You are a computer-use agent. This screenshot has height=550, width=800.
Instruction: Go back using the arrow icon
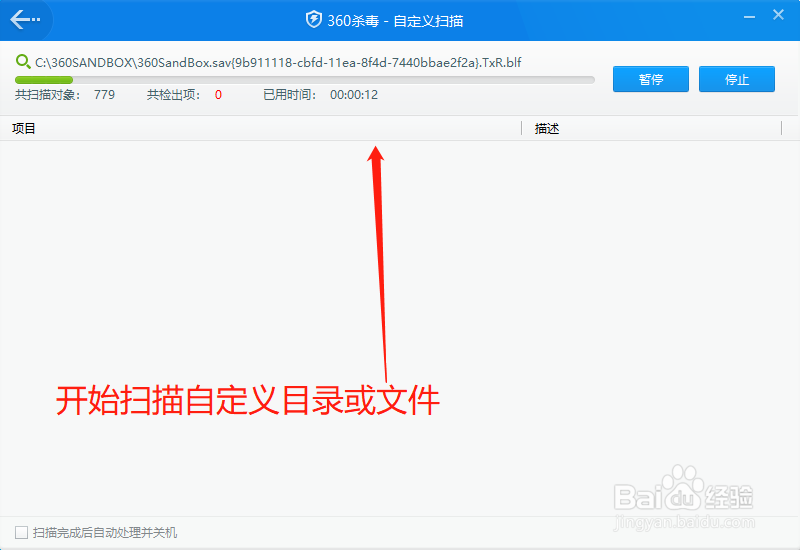[25, 20]
